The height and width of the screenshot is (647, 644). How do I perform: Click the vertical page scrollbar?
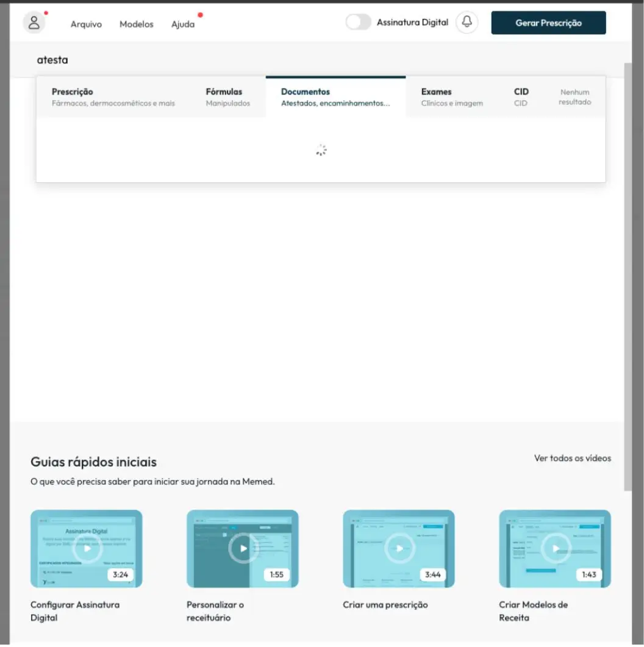point(628,276)
